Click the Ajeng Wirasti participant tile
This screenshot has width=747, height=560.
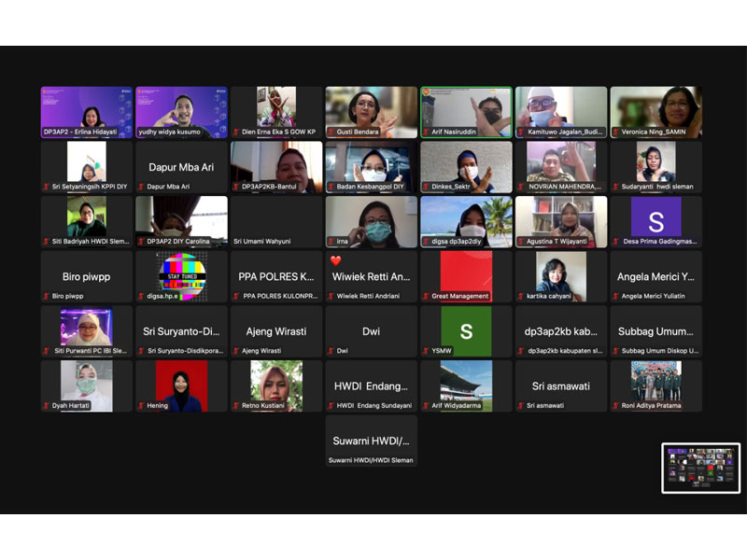[x=276, y=331]
